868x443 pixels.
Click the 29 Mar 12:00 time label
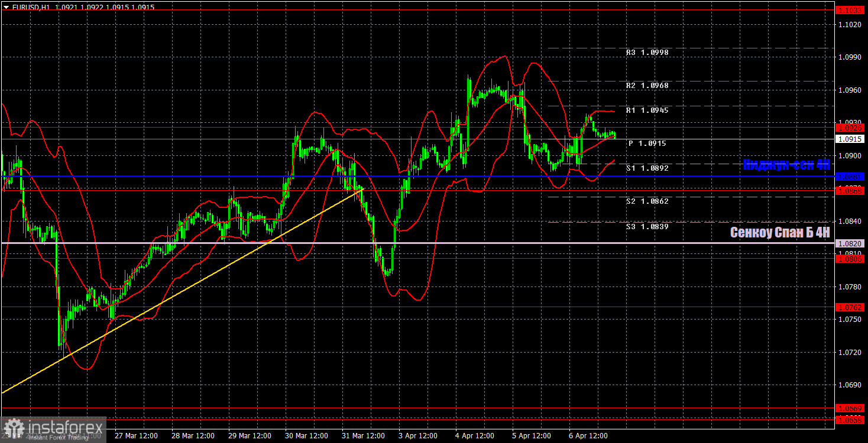coord(250,436)
